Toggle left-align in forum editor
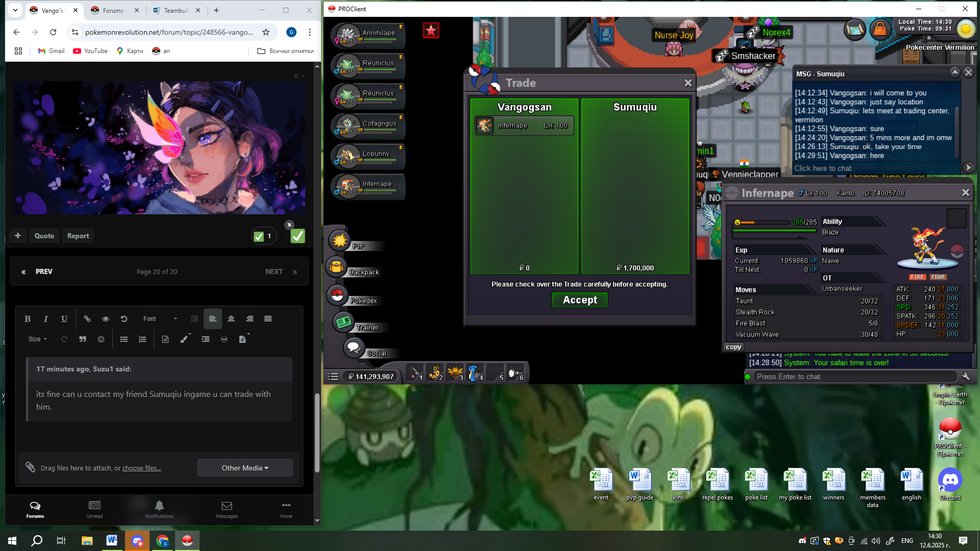Viewport: 980px width, 551px height. point(213,319)
